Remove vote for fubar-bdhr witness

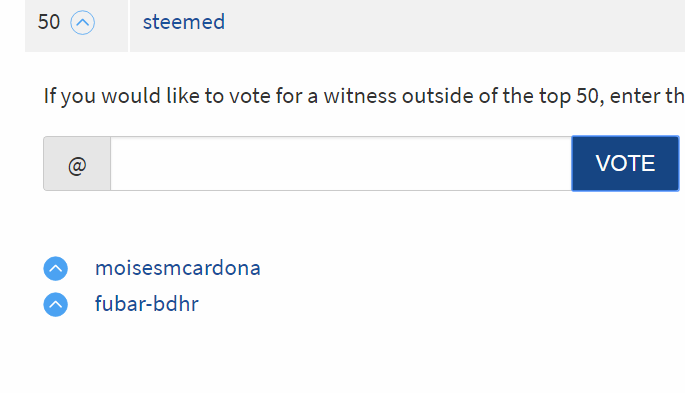[55, 304]
